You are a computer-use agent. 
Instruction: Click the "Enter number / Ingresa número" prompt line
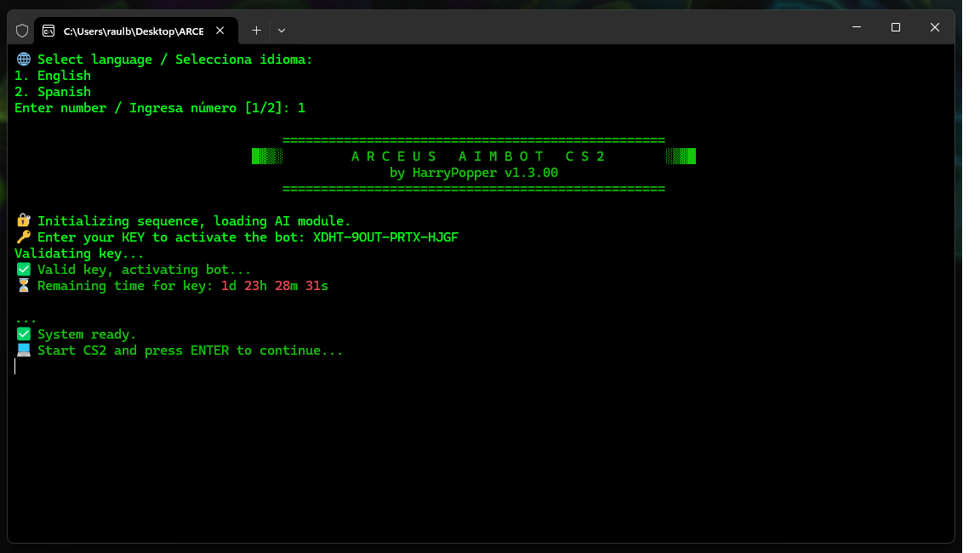click(160, 108)
